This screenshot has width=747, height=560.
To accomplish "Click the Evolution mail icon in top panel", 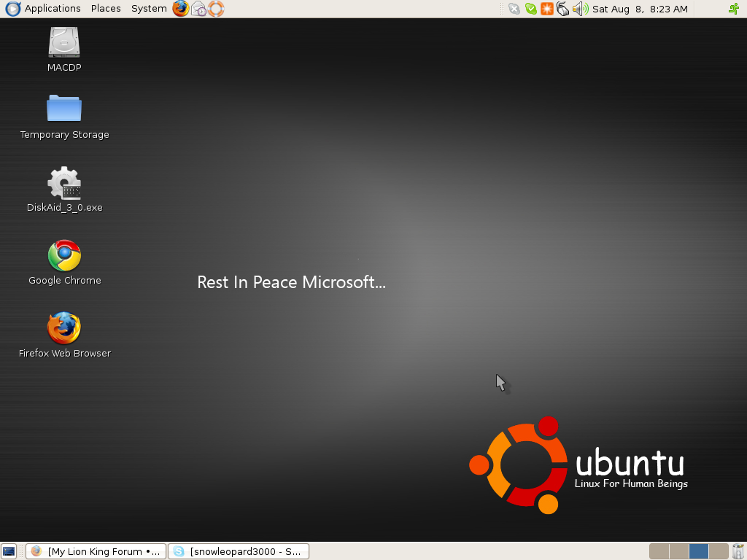I will coord(198,9).
